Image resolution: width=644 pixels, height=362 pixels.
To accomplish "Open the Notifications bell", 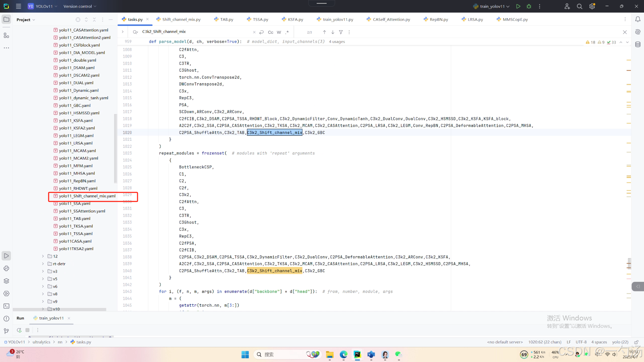I will pyautogui.click(x=638, y=19).
